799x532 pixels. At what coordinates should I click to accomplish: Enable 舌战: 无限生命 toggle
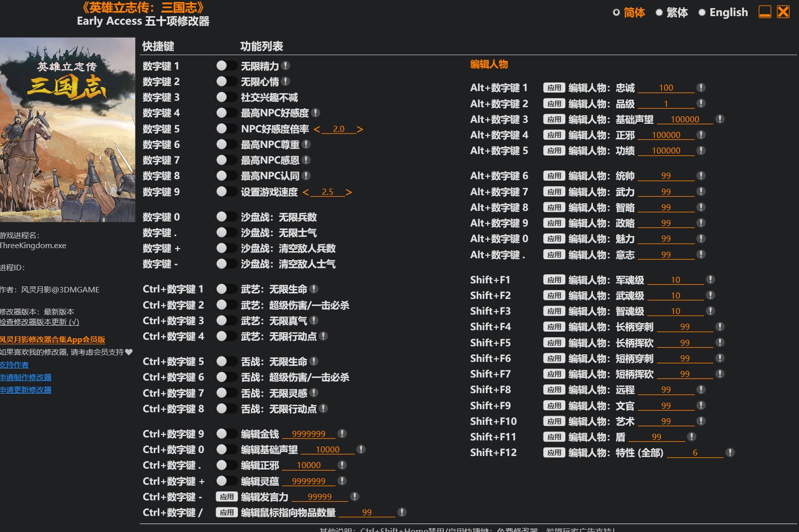tap(226, 361)
